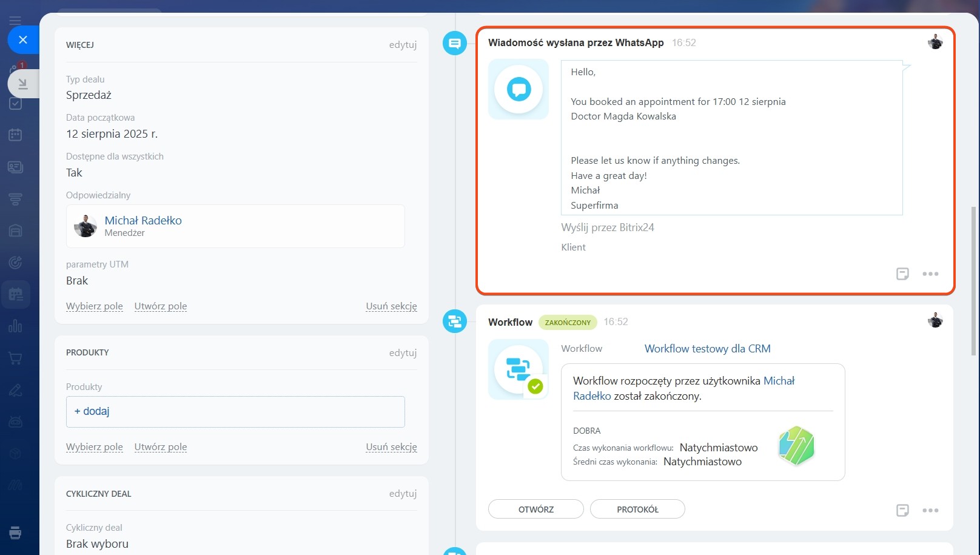Click the note icon on Workflow card
Image resolution: width=980 pixels, height=555 pixels.
(x=902, y=510)
